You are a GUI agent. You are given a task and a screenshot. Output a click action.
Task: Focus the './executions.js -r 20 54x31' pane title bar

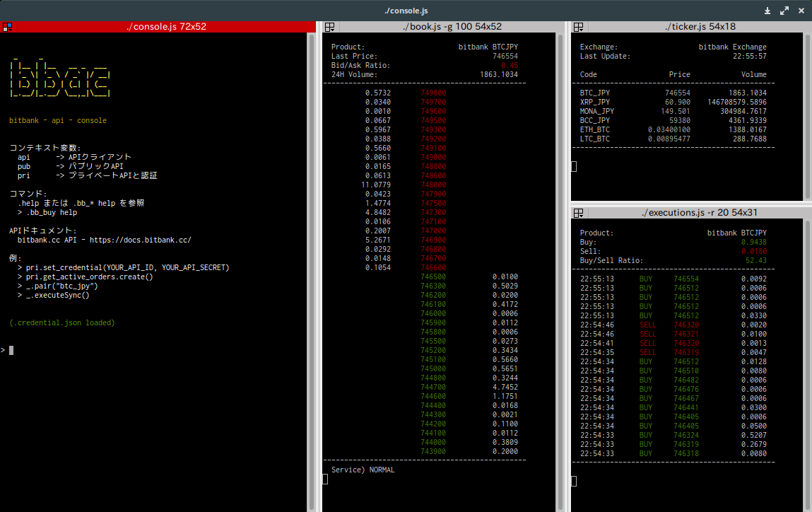click(x=691, y=213)
